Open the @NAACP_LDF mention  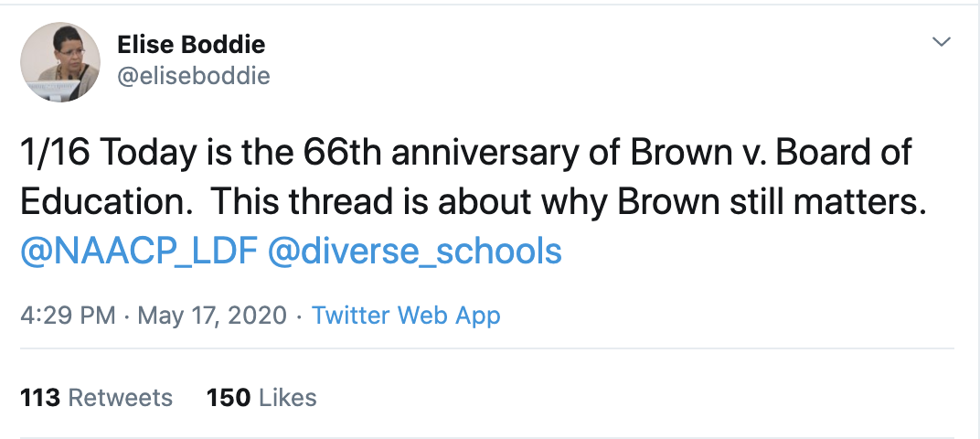[x=135, y=251]
